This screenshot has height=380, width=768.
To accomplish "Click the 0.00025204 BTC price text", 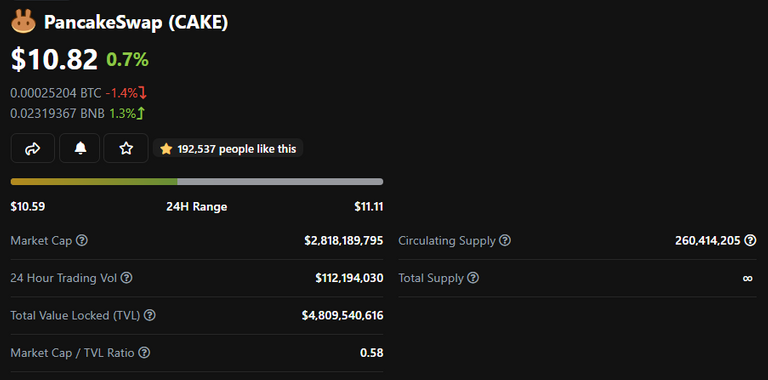I will 56,93.
